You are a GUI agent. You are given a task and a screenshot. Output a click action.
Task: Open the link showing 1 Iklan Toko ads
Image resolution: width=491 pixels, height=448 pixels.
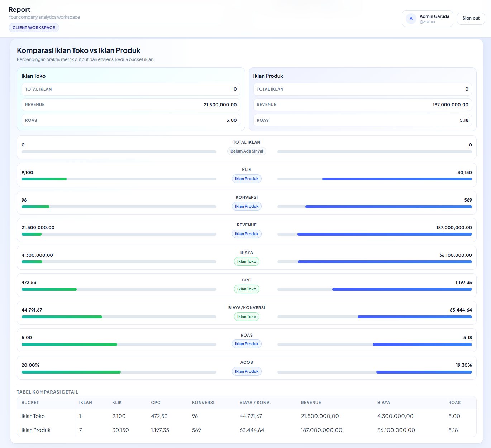point(80,416)
